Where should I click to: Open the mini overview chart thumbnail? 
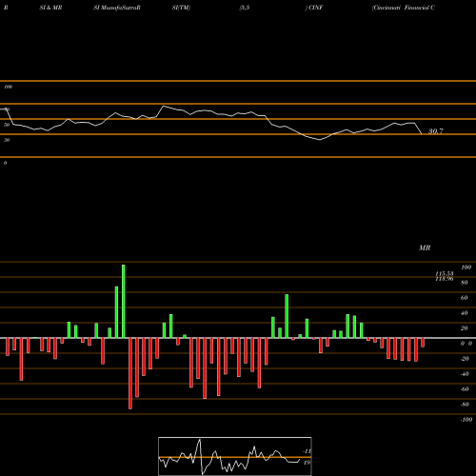tap(235, 456)
